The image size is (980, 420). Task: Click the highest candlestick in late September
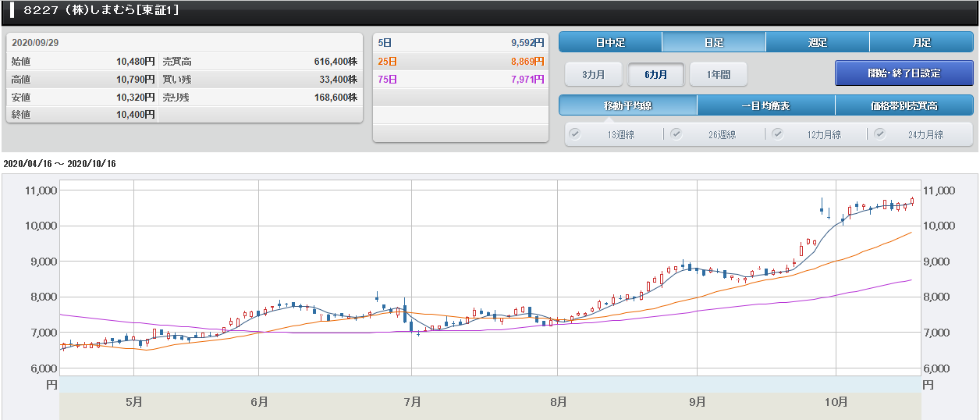(822, 206)
